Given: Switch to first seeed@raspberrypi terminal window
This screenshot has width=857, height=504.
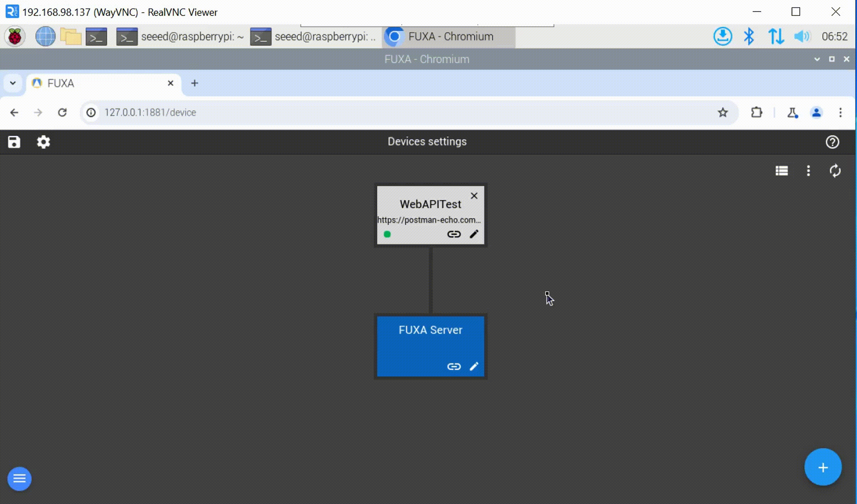Looking at the screenshot, I should 180,36.
